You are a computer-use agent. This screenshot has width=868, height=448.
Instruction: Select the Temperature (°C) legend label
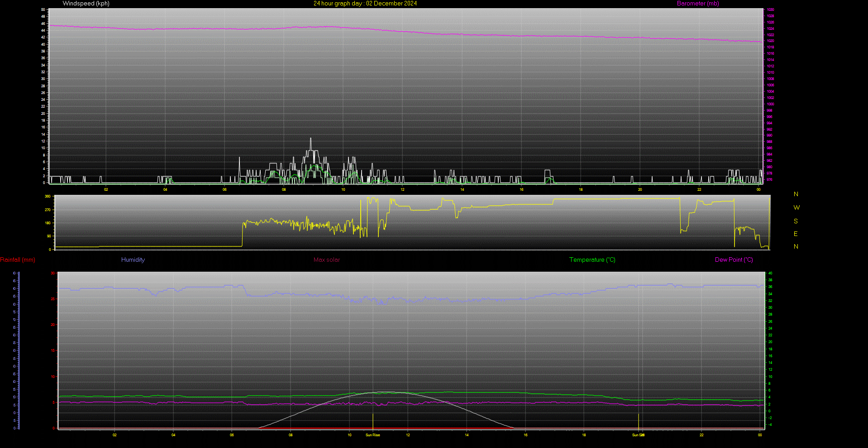592,260
